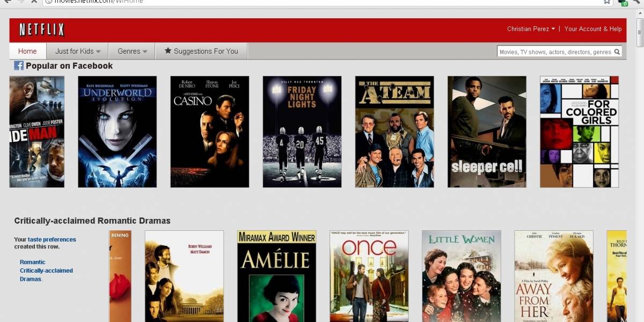Click the search magnifier icon
Viewport: 644px width, 322px height.
(617, 52)
